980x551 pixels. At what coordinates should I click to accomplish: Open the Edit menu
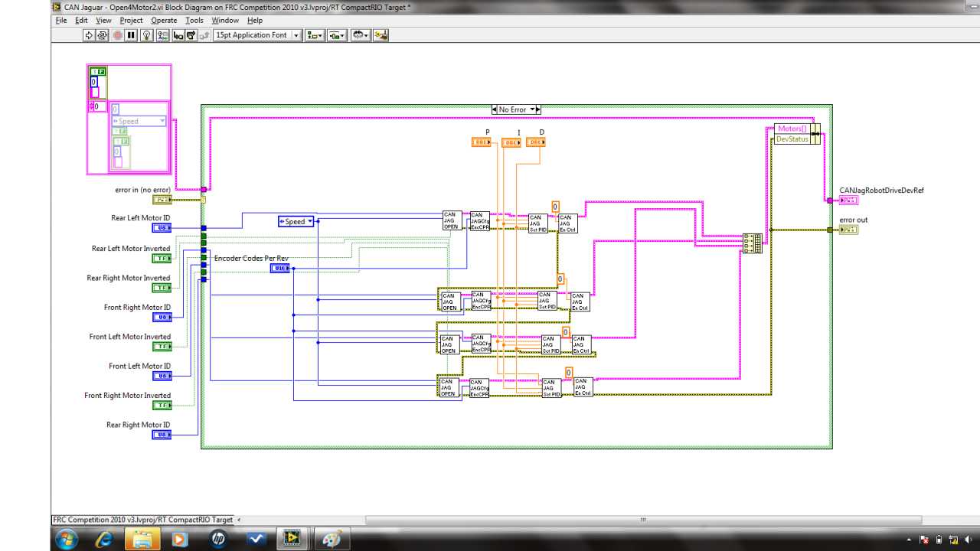click(x=81, y=21)
